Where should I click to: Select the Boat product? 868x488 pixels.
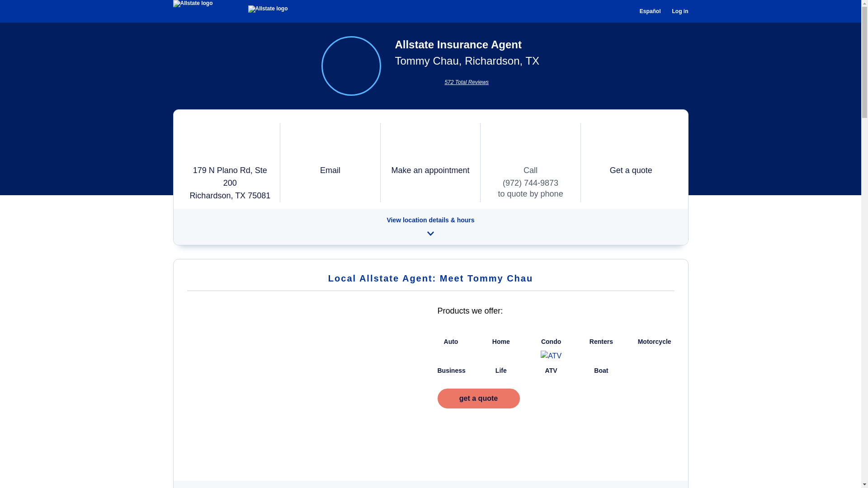coord(601,371)
